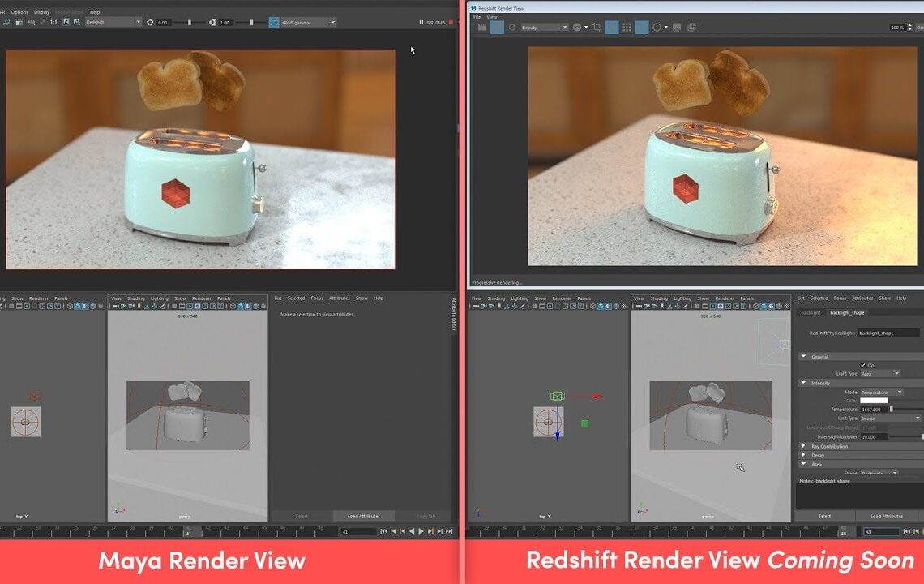This screenshot has width=924, height=584.
Task: Switch to the backlight tab in Attribute Editor
Action: (809, 313)
